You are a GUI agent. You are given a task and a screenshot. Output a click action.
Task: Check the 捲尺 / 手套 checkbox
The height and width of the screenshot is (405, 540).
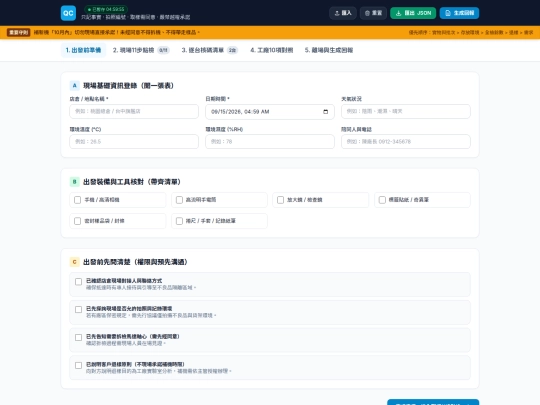click(179, 221)
